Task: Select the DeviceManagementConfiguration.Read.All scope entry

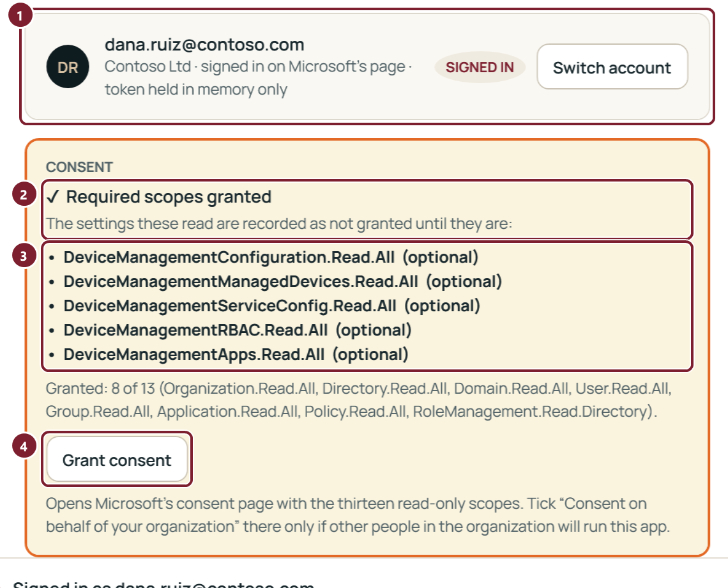Action: (x=271, y=257)
